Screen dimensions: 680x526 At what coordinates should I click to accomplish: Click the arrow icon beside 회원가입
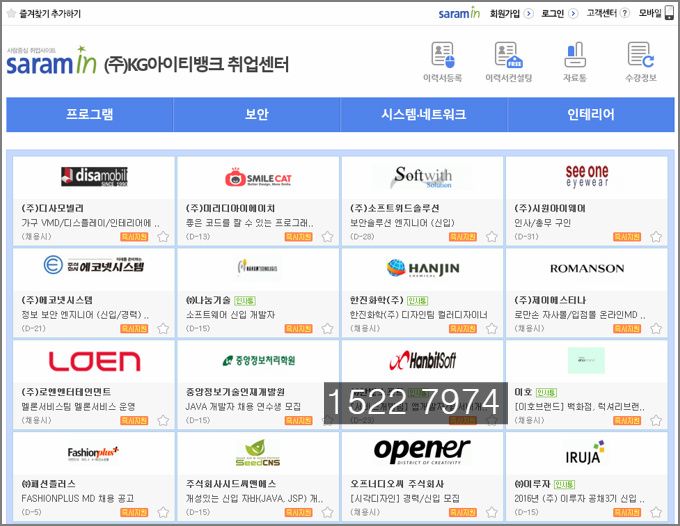(528, 13)
